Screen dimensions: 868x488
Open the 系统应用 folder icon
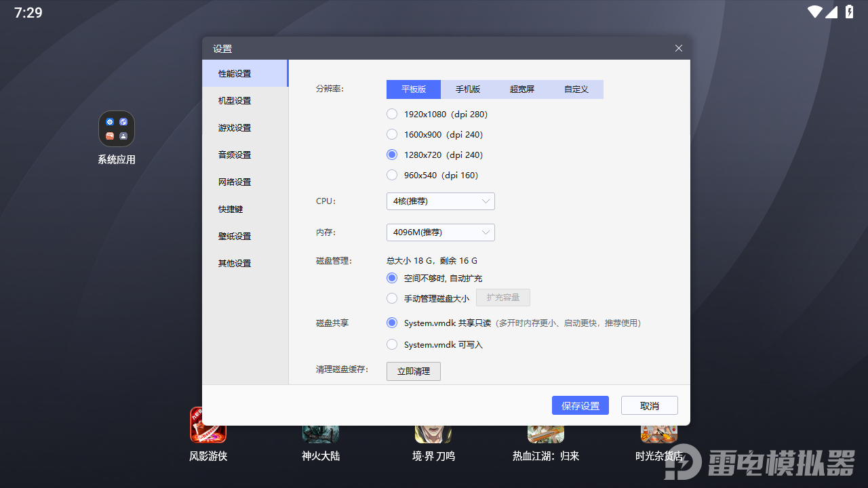117,129
